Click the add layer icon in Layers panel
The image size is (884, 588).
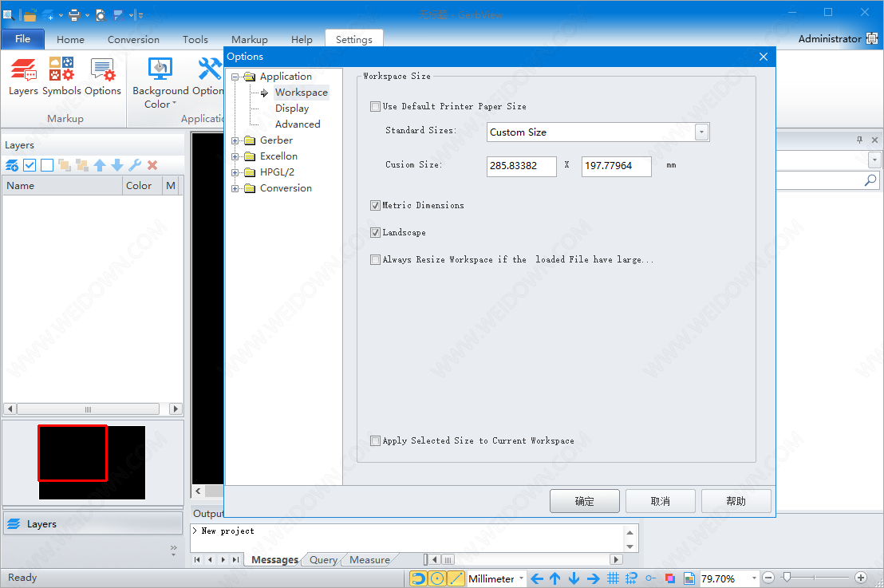pos(12,165)
